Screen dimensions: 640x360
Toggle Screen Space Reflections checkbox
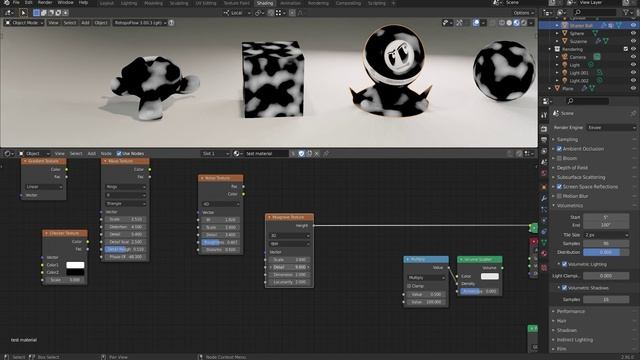point(559,187)
